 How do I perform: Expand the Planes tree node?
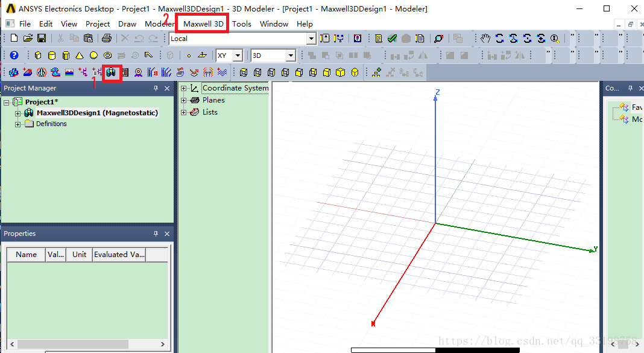(x=184, y=100)
